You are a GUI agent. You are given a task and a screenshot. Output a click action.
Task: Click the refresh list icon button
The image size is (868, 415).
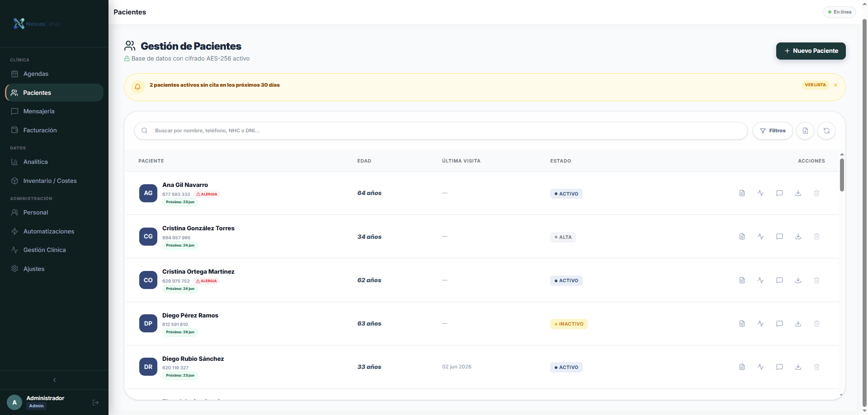pos(826,131)
